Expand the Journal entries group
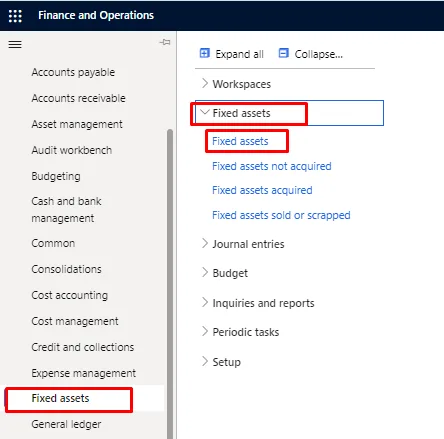Image resolution: width=444 pixels, height=439 pixels. 243,244
